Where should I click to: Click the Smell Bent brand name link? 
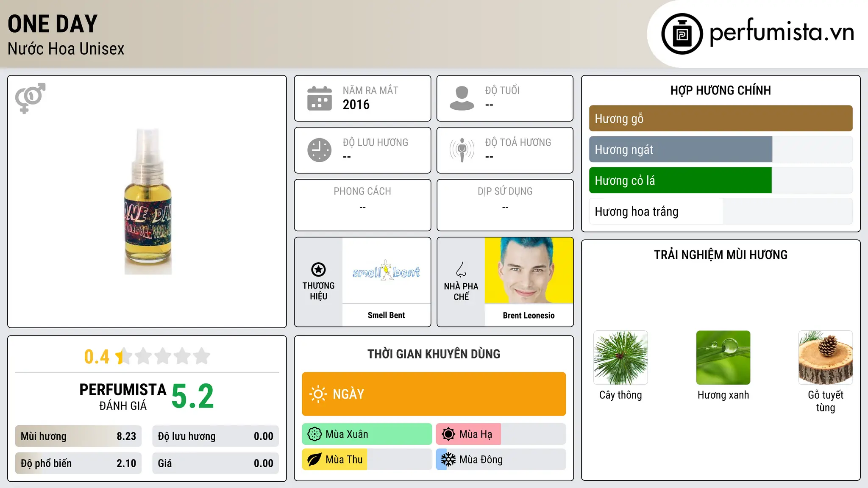pos(386,315)
